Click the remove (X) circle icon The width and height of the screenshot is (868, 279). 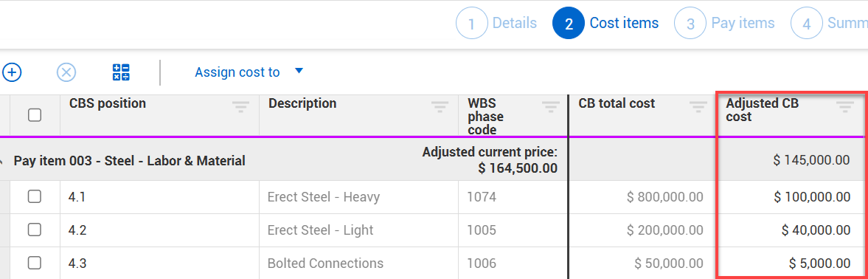coord(66,72)
